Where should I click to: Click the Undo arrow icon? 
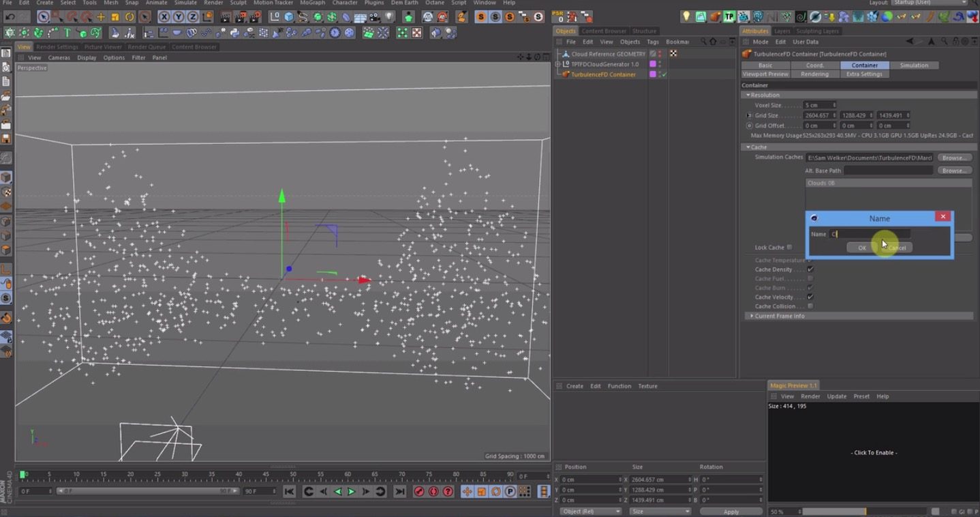pyautogui.click(x=10, y=16)
